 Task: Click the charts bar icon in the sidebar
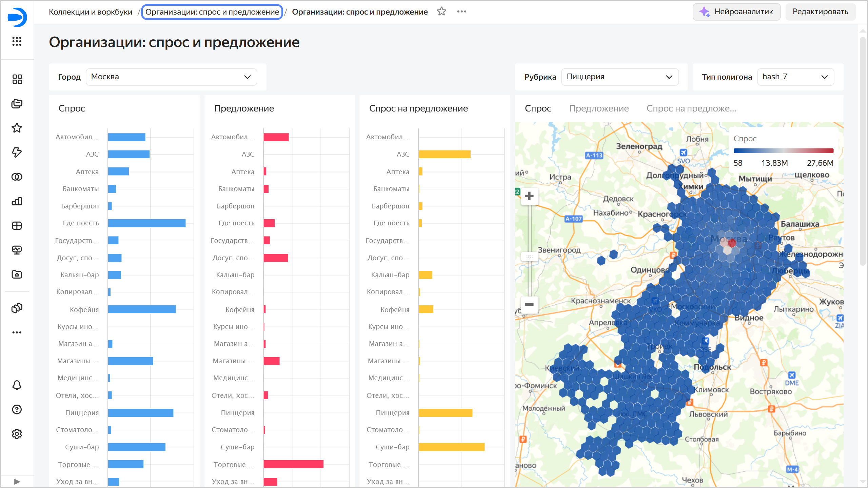[x=17, y=201]
